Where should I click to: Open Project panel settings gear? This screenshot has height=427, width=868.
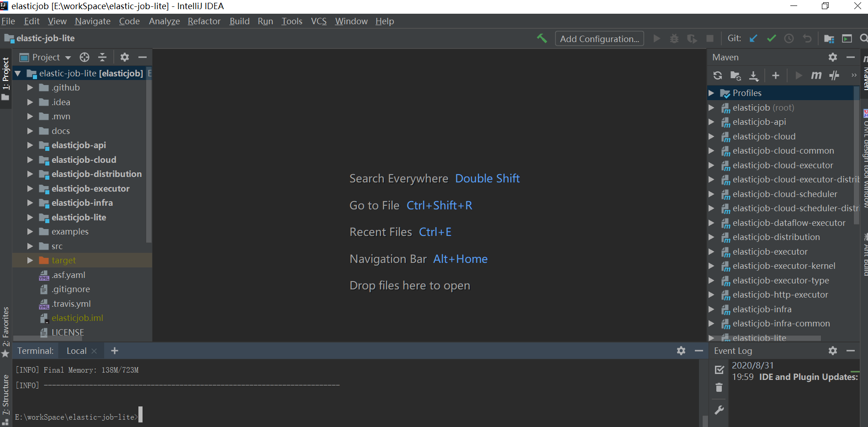125,57
